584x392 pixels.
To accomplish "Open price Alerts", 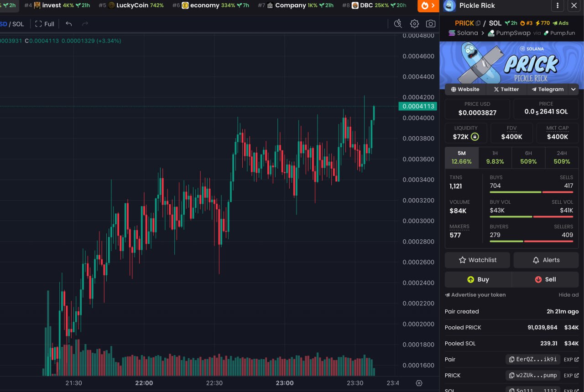I will pyautogui.click(x=546, y=260).
